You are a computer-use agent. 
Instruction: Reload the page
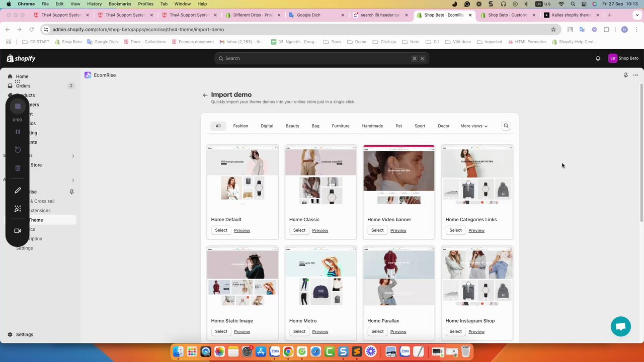click(x=31, y=30)
